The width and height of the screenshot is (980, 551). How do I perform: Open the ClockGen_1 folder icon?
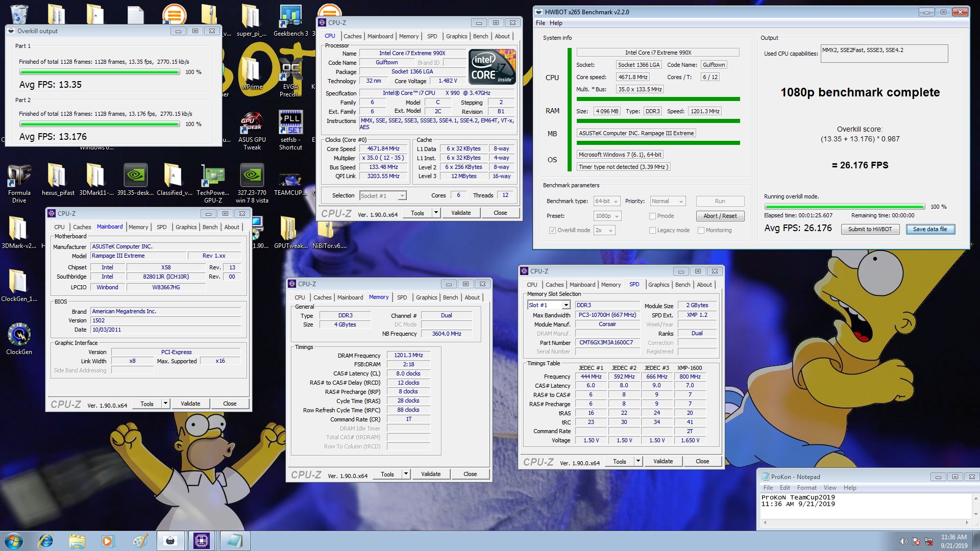tap(19, 286)
